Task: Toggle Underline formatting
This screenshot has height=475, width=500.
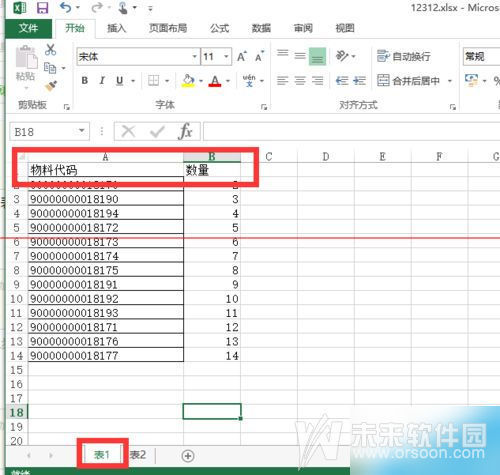Action: pos(120,80)
